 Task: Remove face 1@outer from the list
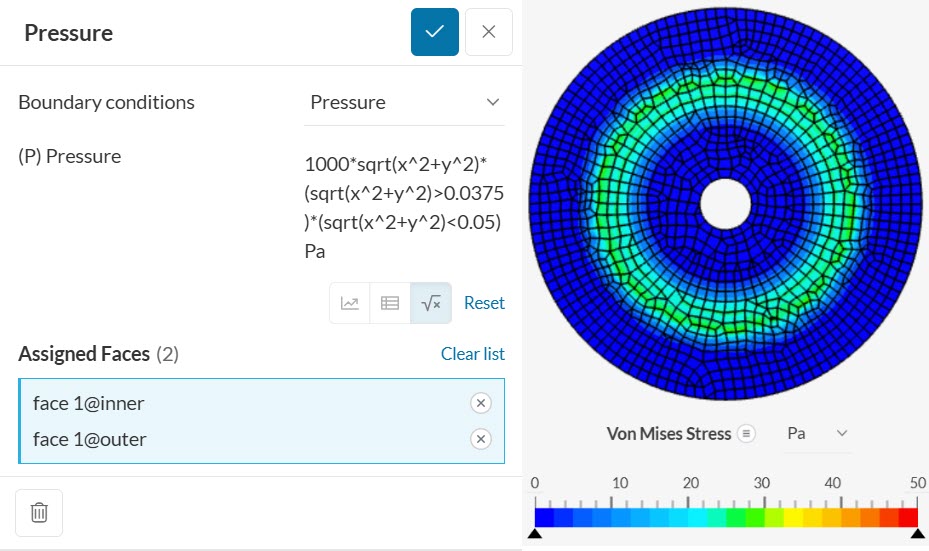[x=480, y=439]
